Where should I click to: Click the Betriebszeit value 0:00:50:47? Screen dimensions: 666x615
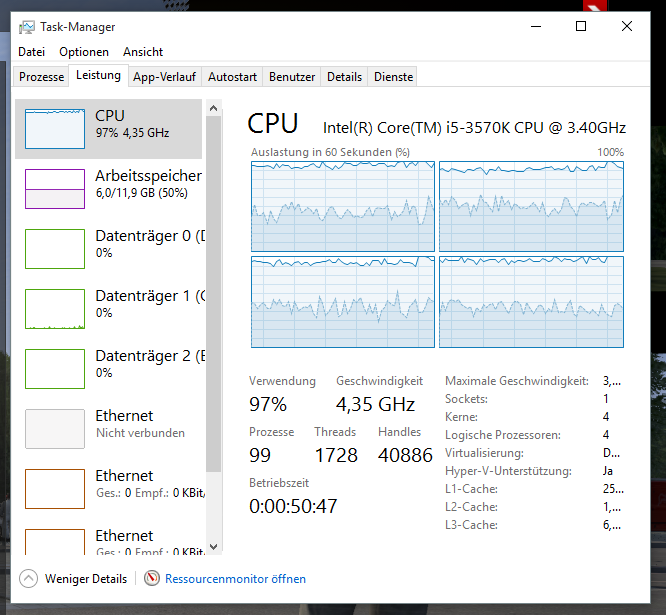[x=293, y=506]
